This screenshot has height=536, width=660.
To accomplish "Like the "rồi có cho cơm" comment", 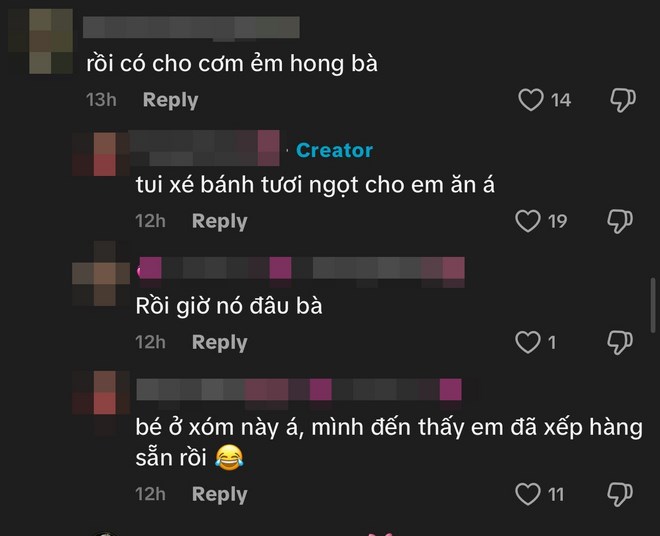I will point(530,100).
